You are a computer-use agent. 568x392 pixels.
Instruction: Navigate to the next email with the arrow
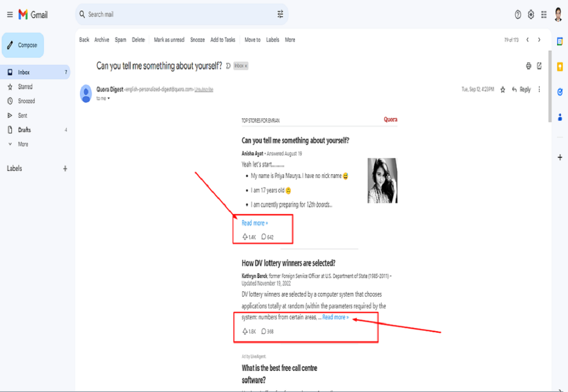(539, 39)
